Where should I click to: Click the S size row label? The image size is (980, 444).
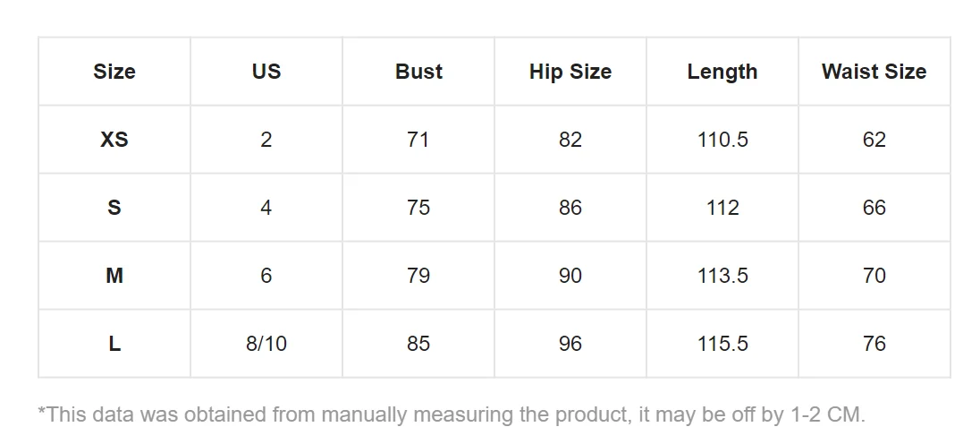tap(114, 208)
